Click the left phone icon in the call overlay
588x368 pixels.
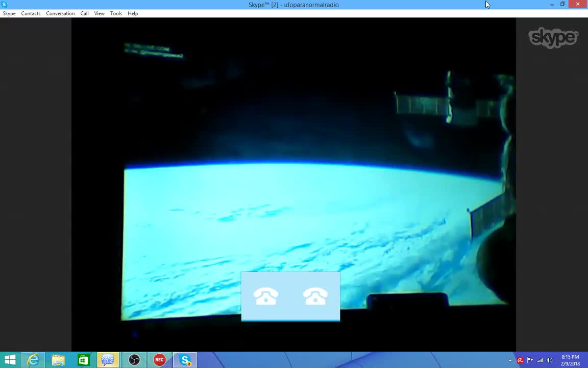[x=266, y=296]
